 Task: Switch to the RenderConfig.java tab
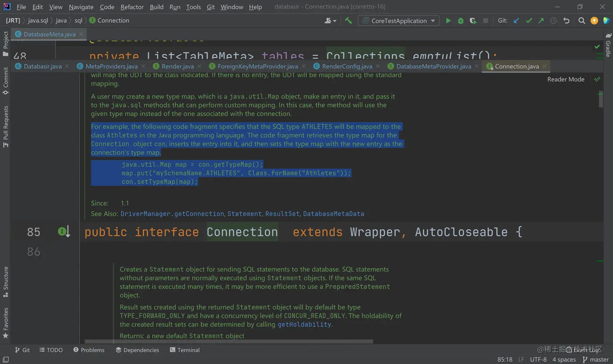coord(347,66)
